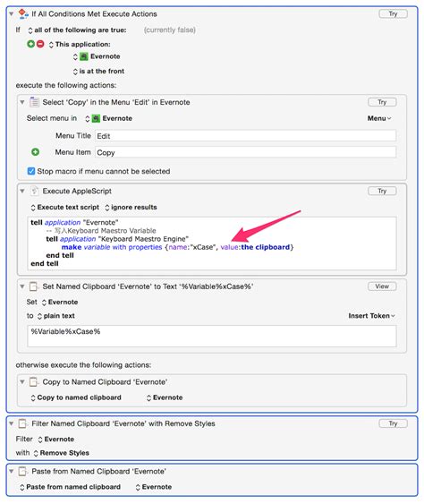Try the Filter Named Clipboard action

(394, 423)
